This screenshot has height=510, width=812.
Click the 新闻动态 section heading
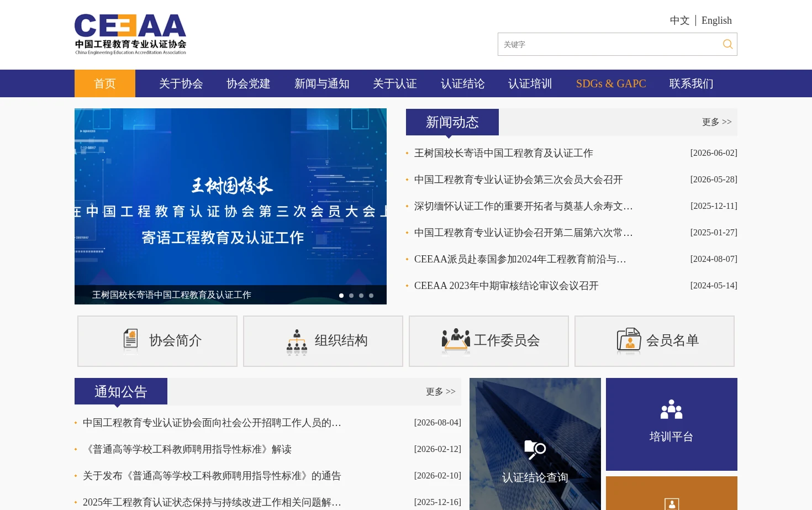[x=452, y=122]
